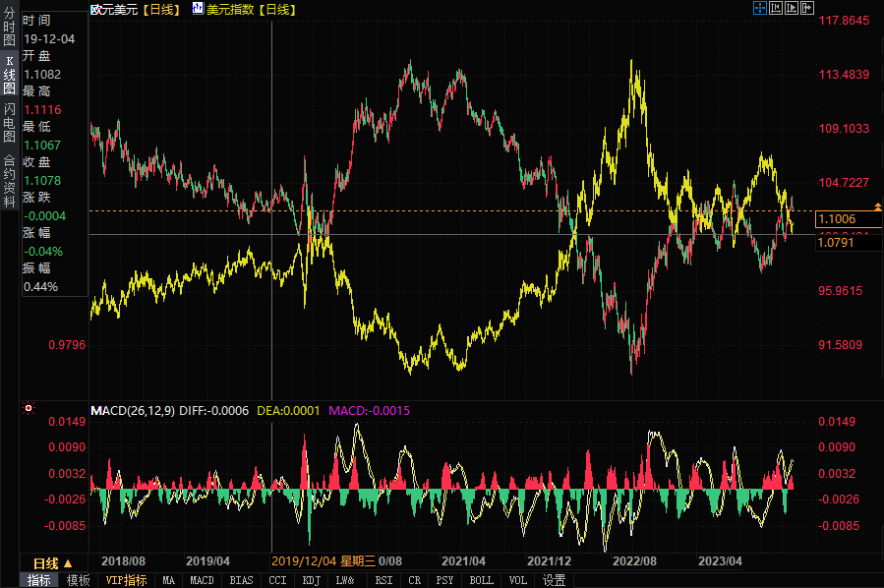Click the export panel arrow icon
The height and width of the screenshot is (588, 884).
pyautogui.click(x=806, y=8)
